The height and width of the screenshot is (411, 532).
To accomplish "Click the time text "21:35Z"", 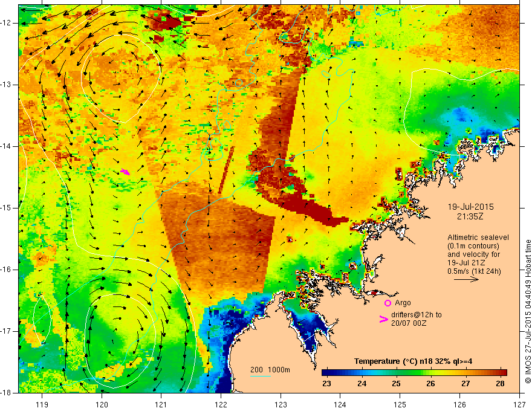I will tap(470, 216).
